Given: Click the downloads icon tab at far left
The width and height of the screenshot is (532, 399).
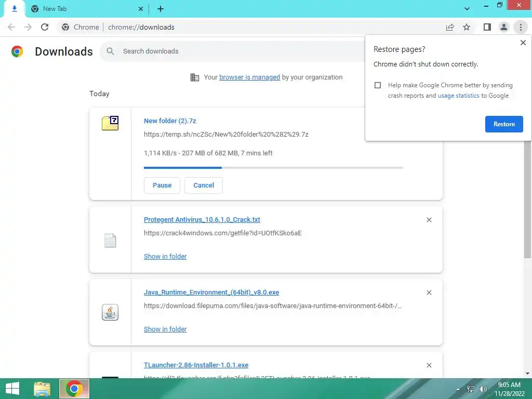Looking at the screenshot, I should [x=14, y=9].
